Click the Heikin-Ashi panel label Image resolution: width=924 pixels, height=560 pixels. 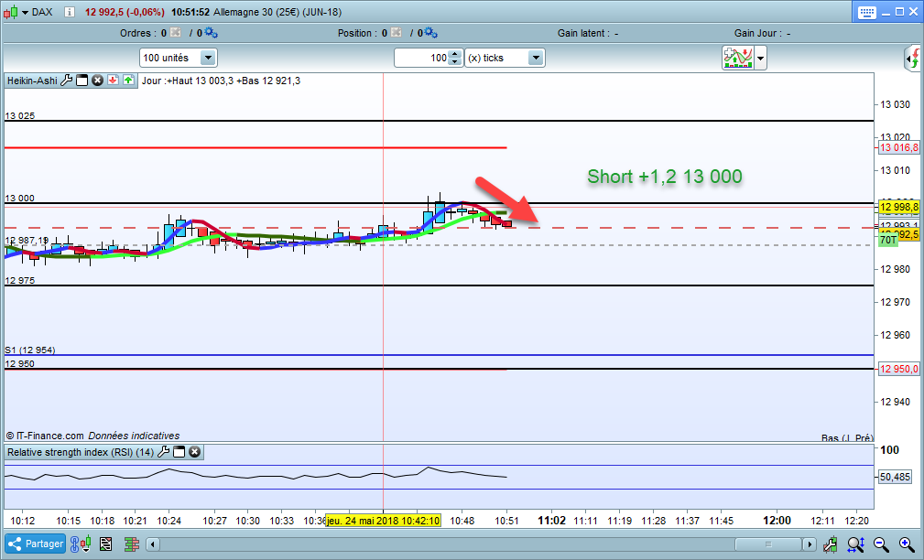pos(32,81)
